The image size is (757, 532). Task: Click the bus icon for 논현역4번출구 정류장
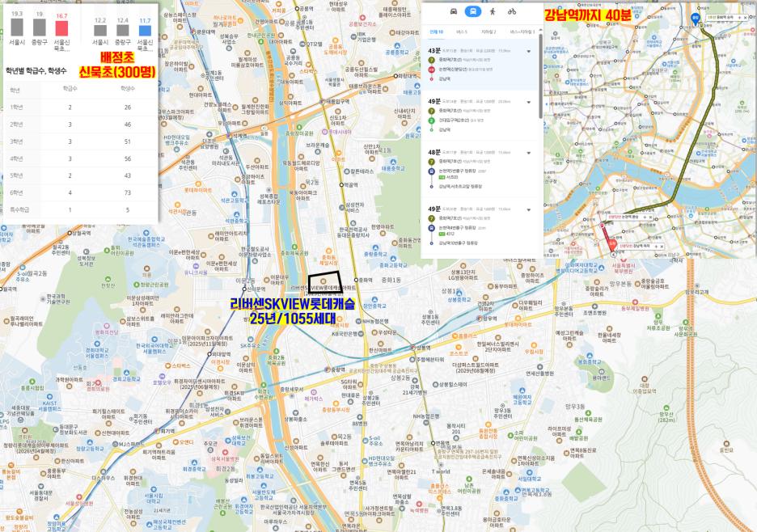coord(432,228)
